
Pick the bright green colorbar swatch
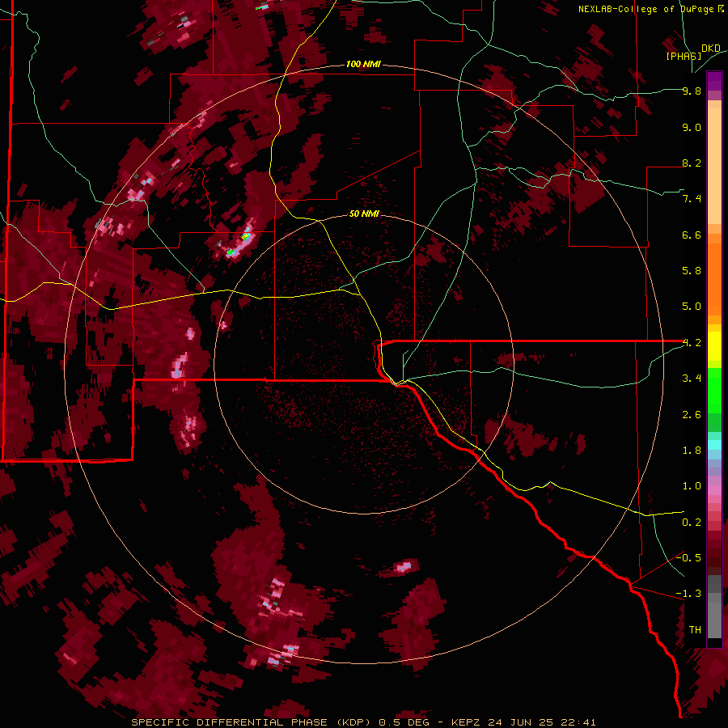(x=714, y=390)
